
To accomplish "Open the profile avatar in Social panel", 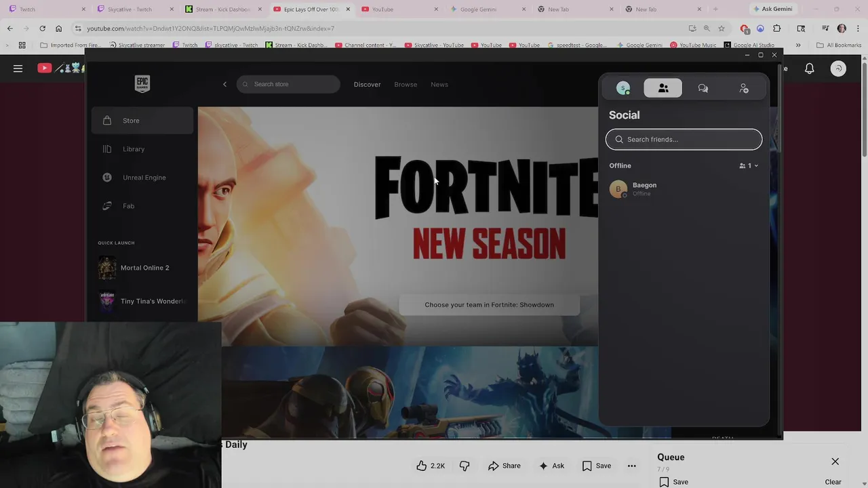I will point(623,88).
